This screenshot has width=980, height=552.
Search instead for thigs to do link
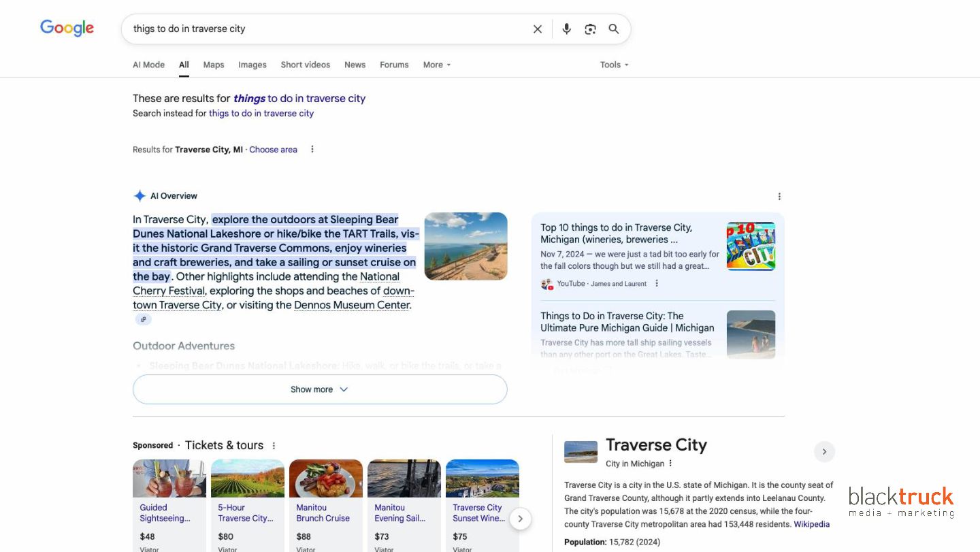pyautogui.click(x=261, y=114)
